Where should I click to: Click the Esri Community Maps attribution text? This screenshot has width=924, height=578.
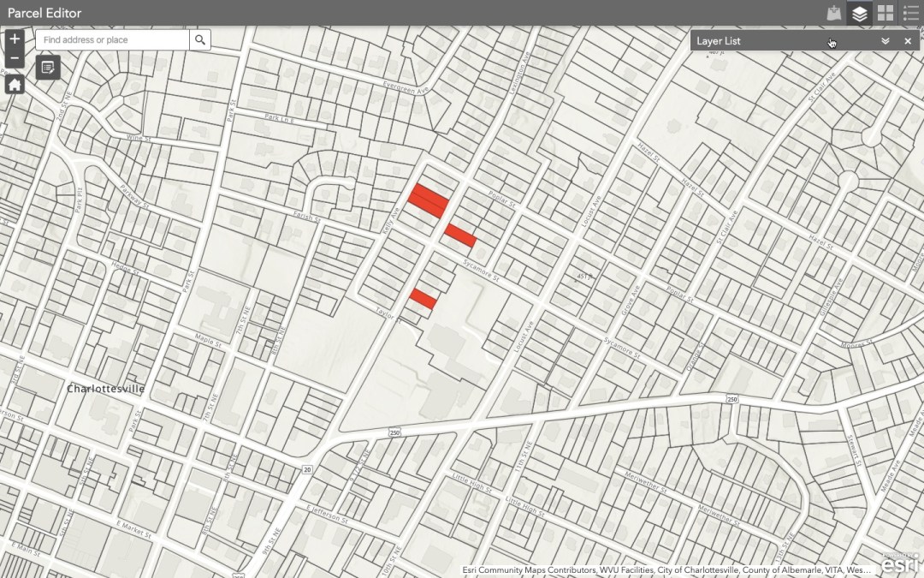[x=666, y=569]
